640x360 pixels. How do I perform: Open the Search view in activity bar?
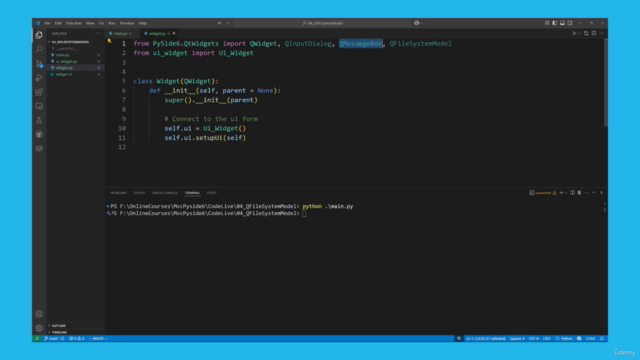(x=39, y=49)
